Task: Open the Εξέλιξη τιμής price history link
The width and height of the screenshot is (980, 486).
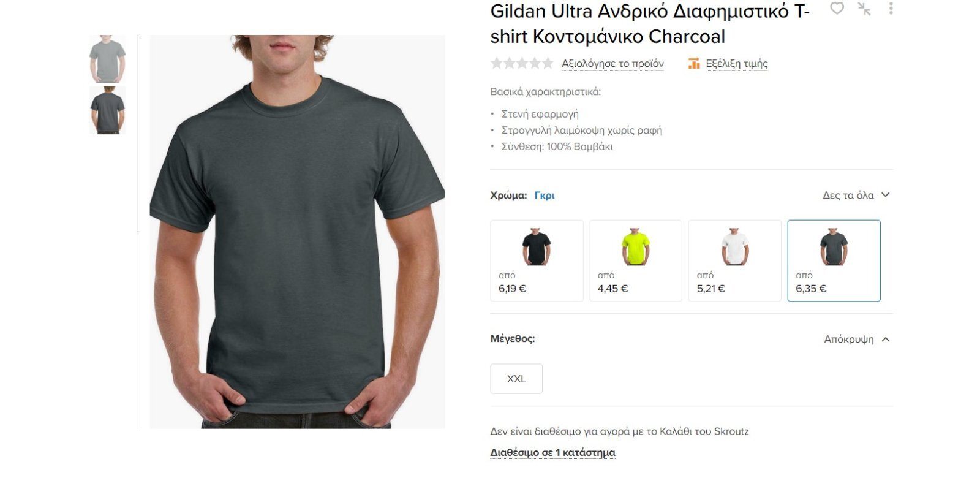Action: pyautogui.click(x=736, y=63)
